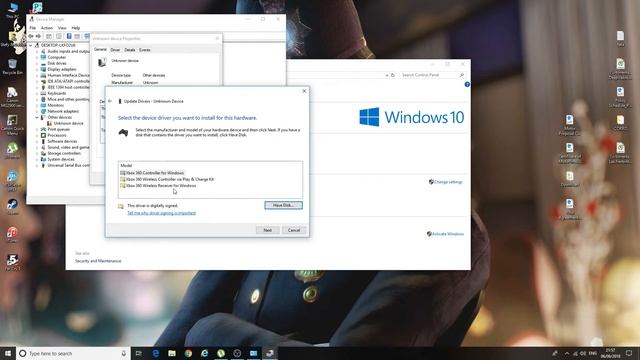Viewport: 640px width, 360px height.
Task: Switch to Events tab in device Properties
Action: (144, 50)
